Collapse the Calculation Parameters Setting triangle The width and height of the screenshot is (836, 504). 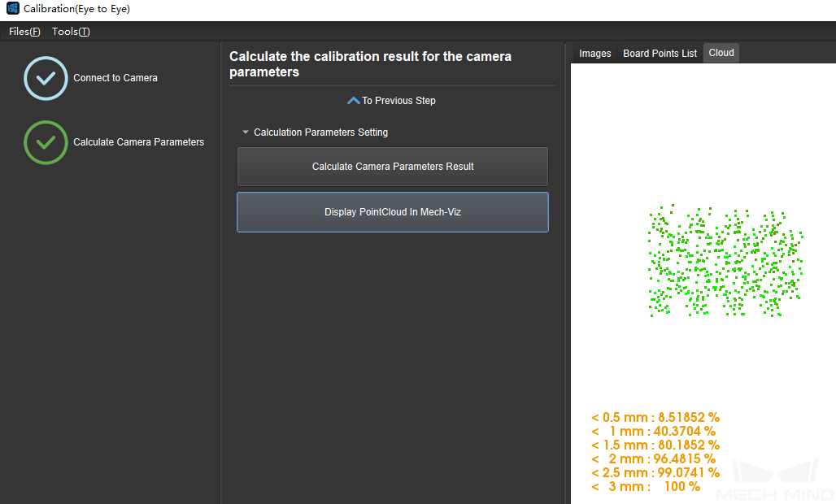tap(246, 133)
